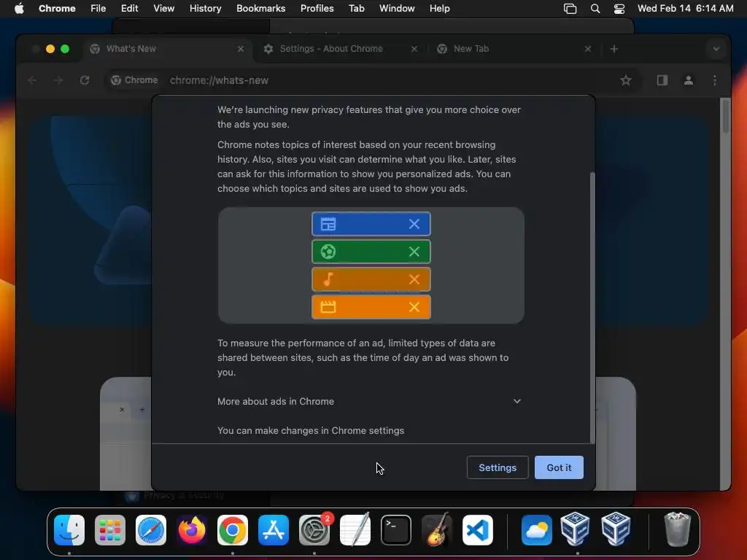The height and width of the screenshot is (560, 747).
Task: Open the Edit menu
Action: [x=129, y=9]
